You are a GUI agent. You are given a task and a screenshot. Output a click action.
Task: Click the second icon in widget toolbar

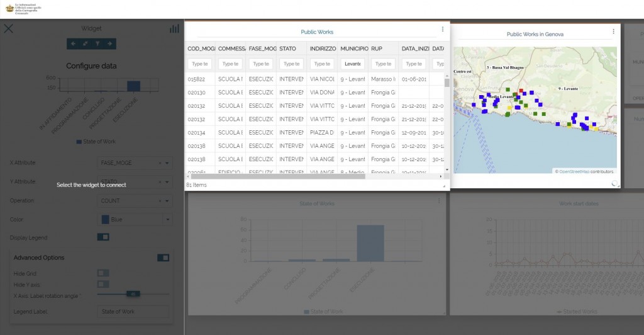(x=86, y=43)
